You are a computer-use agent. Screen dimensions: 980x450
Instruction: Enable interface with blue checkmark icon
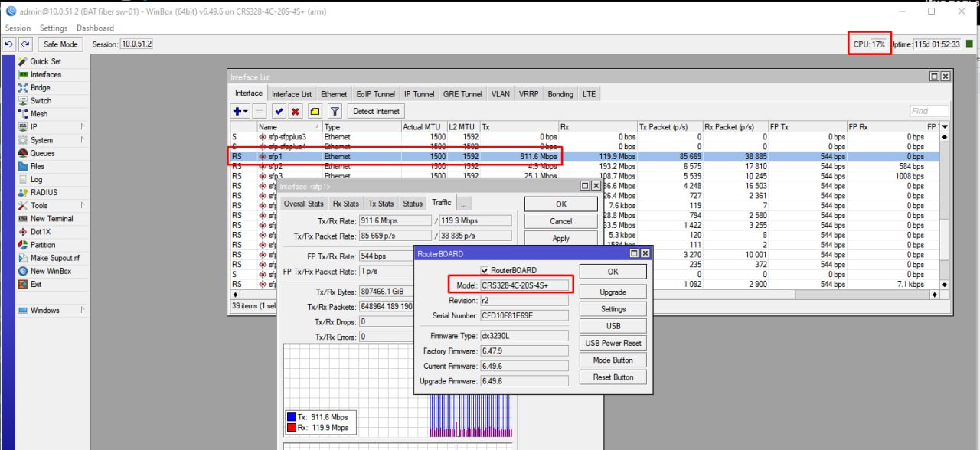coord(279,111)
